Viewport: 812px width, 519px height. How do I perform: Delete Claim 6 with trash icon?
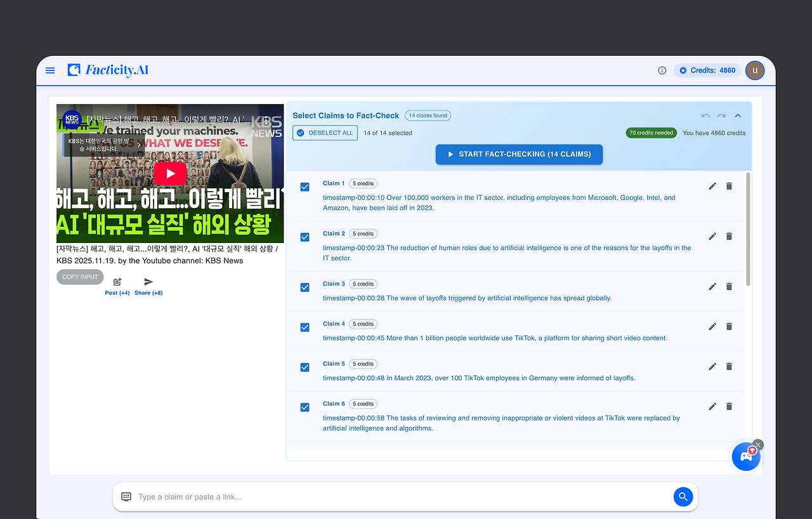pos(729,406)
